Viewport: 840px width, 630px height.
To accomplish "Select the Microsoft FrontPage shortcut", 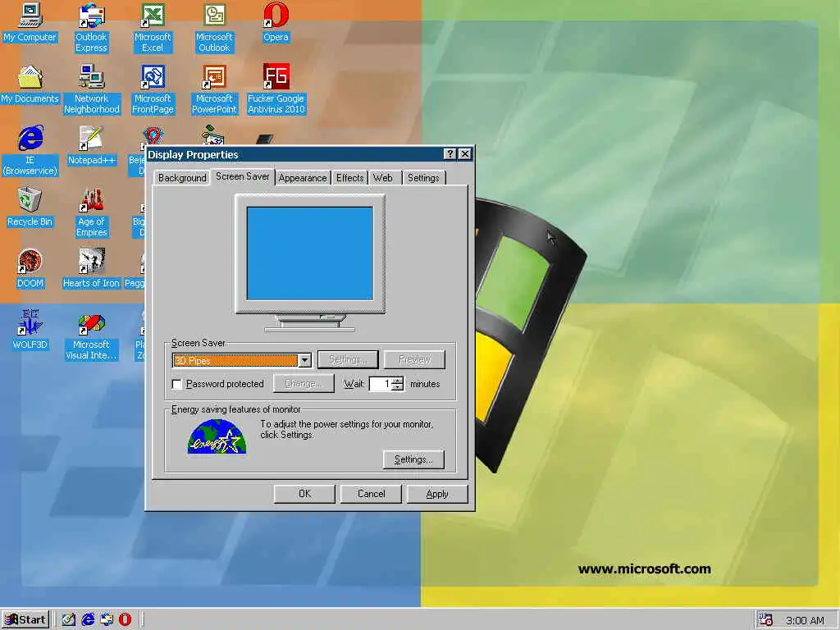I will pos(153,89).
